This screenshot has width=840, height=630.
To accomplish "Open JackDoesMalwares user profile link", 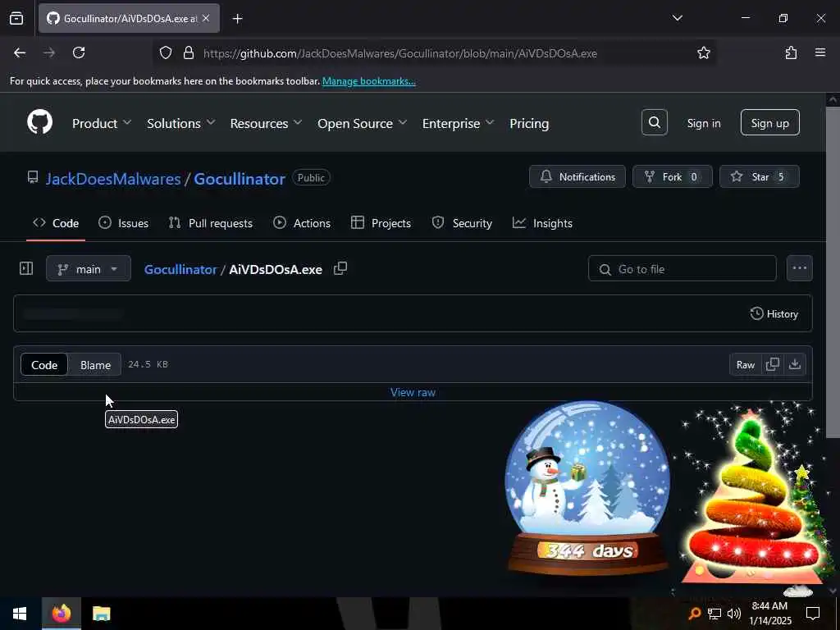I will click(x=113, y=178).
